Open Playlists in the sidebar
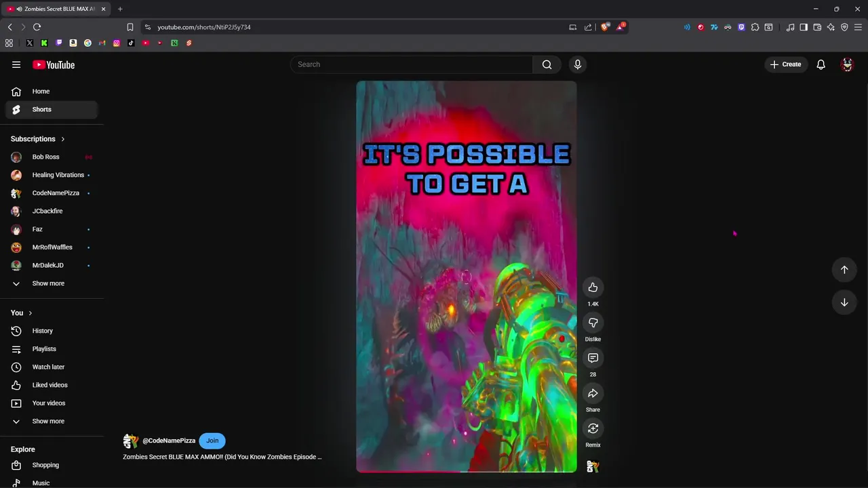 pyautogui.click(x=52, y=349)
